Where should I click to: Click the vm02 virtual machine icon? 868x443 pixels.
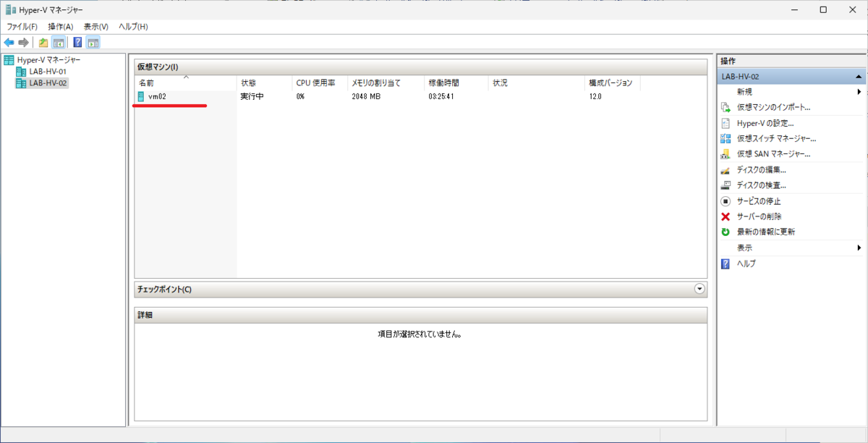(x=141, y=96)
